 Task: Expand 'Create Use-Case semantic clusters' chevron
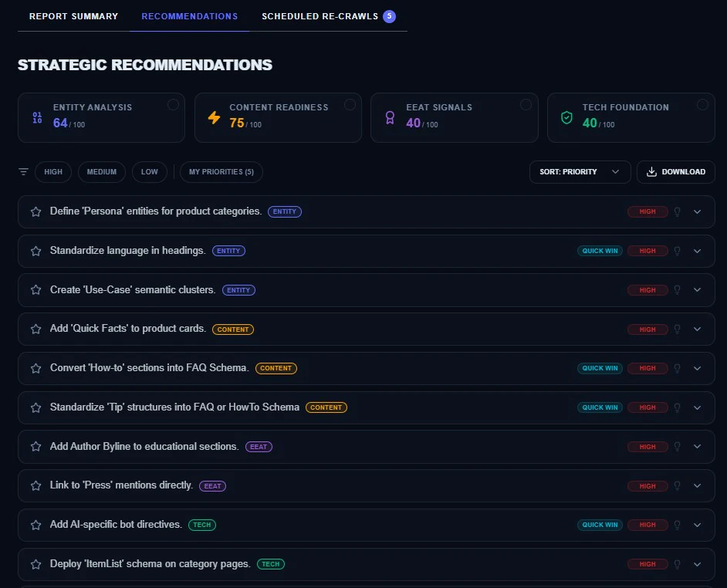pyautogui.click(x=697, y=290)
